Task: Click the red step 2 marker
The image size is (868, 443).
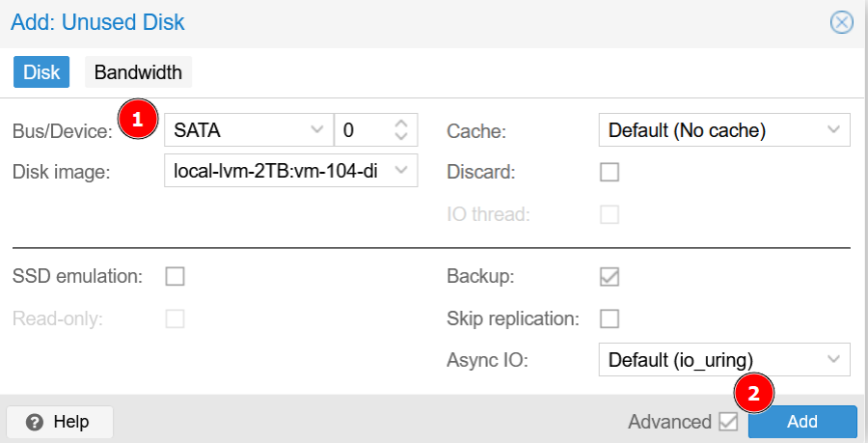Action: [x=754, y=393]
